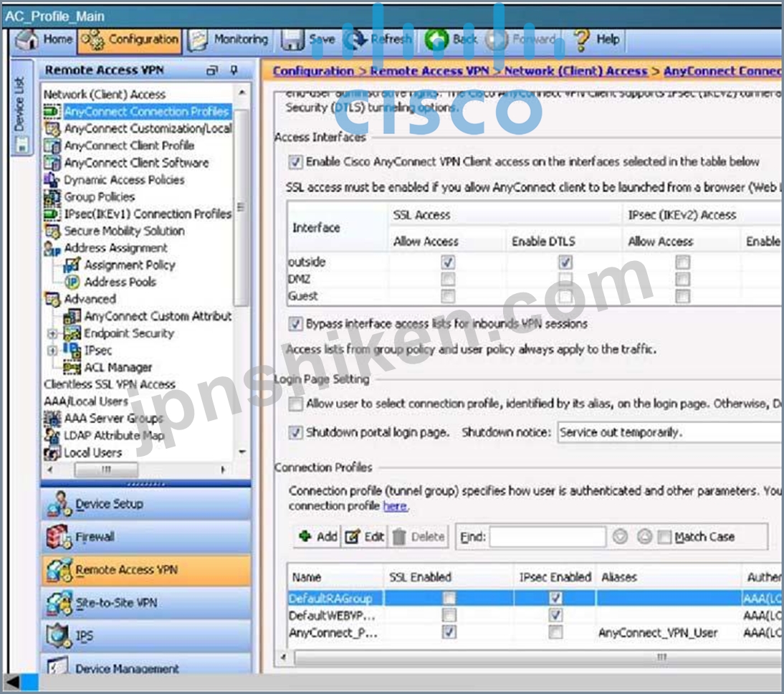Image resolution: width=784 pixels, height=694 pixels.
Task: Toggle SSL Allow Access for outside interface
Action: pyautogui.click(x=448, y=262)
